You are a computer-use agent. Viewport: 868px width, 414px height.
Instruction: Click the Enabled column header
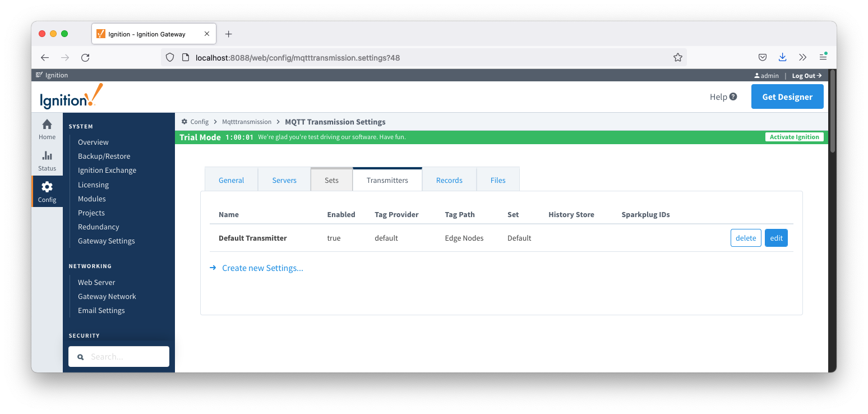[x=341, y=214]
